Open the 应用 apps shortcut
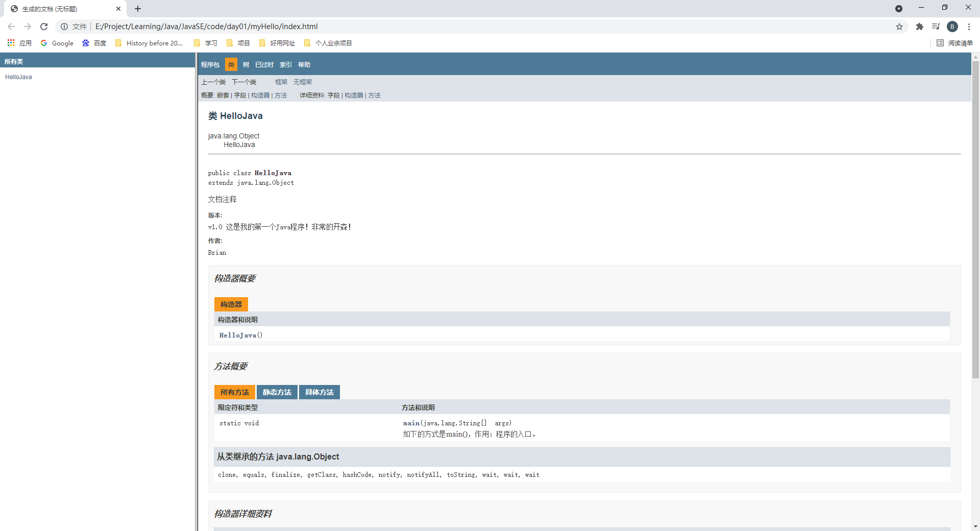 tap(19, 43)
